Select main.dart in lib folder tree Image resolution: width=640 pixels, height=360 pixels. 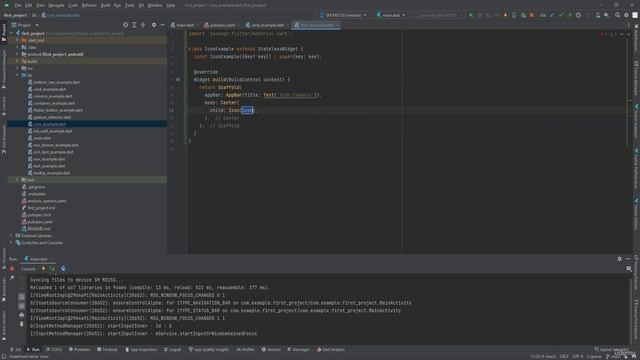(42, 138)
